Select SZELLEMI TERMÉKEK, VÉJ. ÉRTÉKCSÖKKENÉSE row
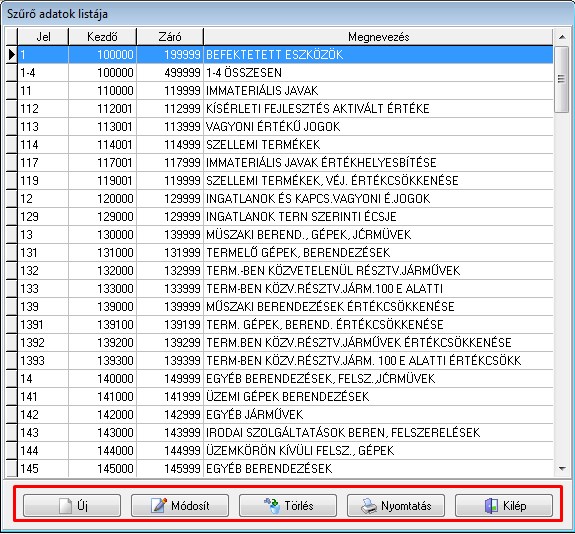Image resolution: width=575 pixels, height=534 pixels. tap(285, 180)
